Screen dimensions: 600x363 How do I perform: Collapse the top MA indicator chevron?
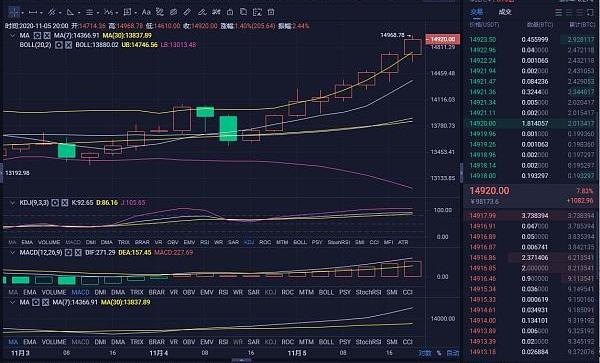pos(12,36)
